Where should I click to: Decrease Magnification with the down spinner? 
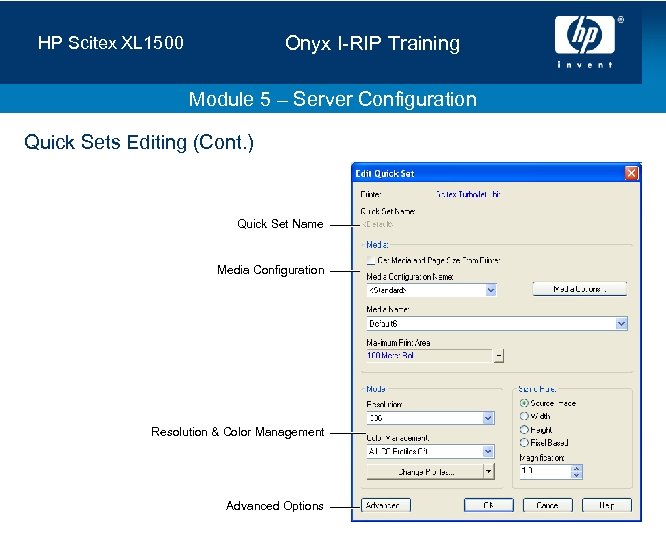pos(576,474)
